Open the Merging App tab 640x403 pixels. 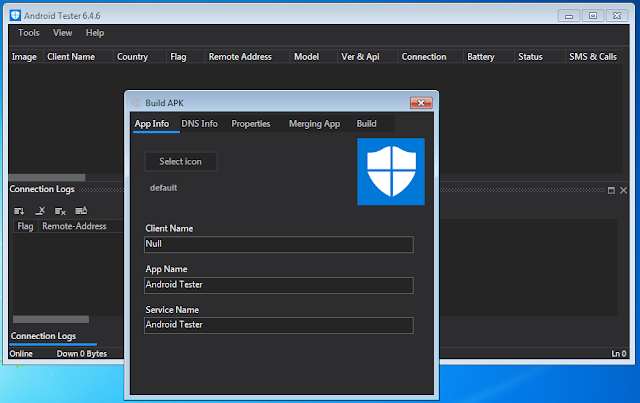(314, 124)
